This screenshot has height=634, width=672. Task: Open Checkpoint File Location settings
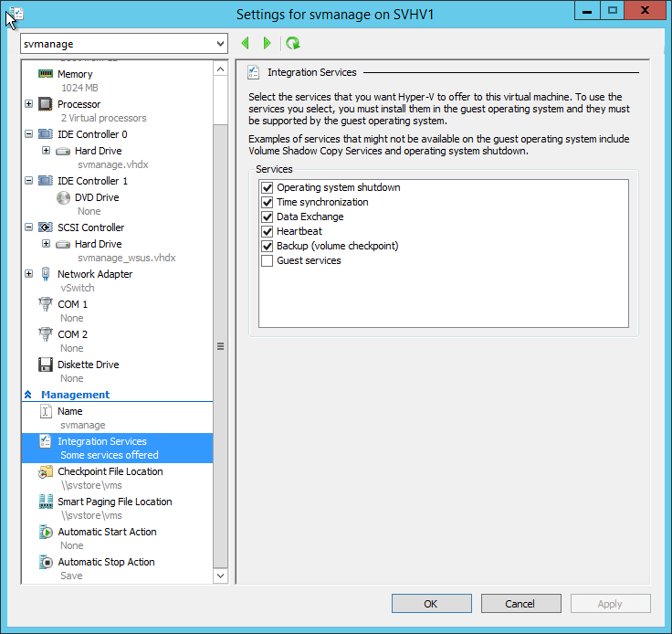coord(110,471)
